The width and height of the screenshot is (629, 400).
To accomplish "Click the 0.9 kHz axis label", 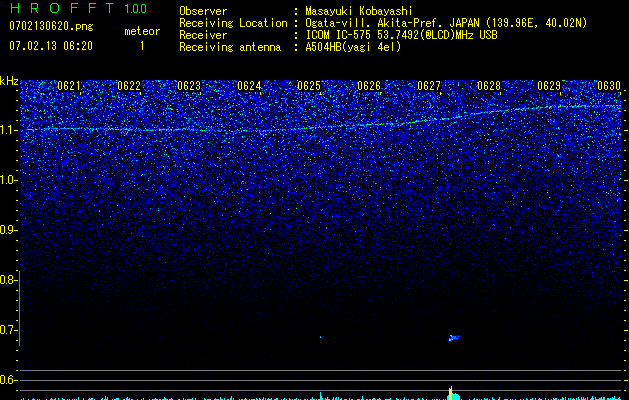I will pyautogui.click(x=9, y=230).
